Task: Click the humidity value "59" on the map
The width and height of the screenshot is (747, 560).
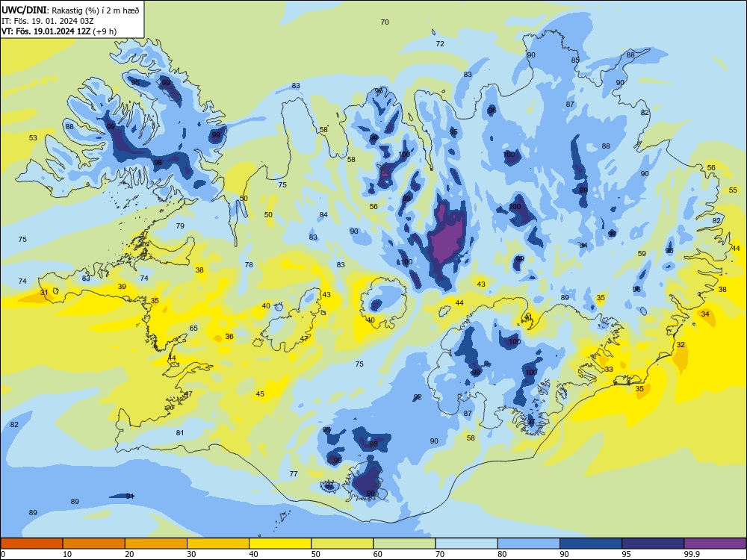Action: click(642, 254)
